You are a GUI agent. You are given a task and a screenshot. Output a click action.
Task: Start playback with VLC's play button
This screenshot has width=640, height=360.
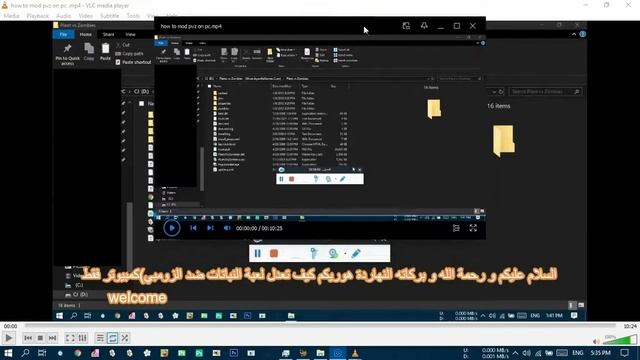9,338
